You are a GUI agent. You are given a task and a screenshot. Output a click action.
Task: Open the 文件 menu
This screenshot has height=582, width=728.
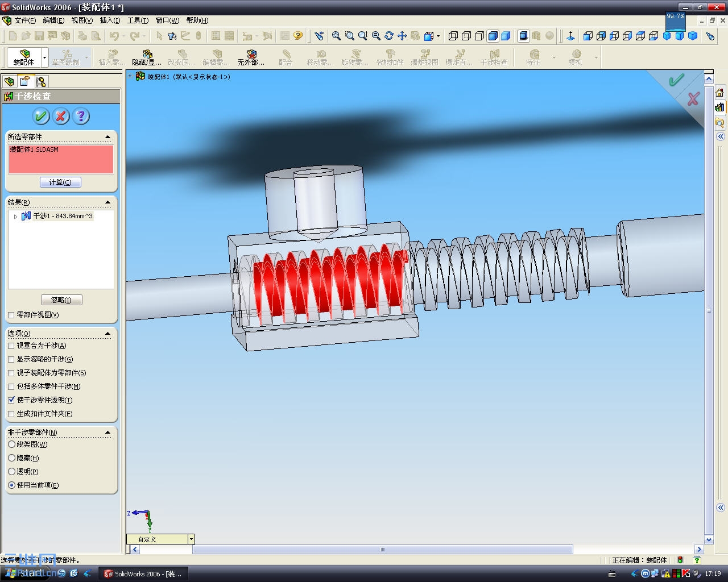point(25,20)
